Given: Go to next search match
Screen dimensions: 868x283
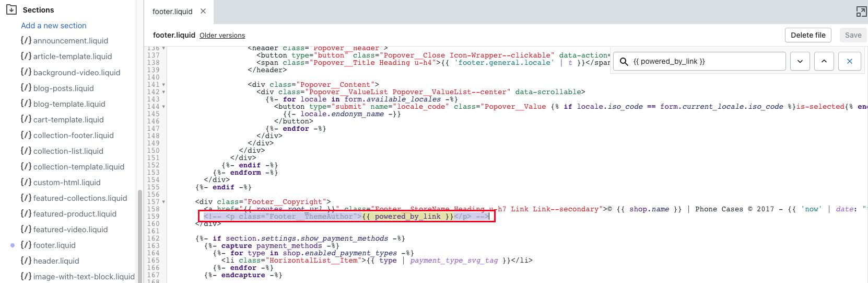Looking at the screenshot, I should click(800, 61).
